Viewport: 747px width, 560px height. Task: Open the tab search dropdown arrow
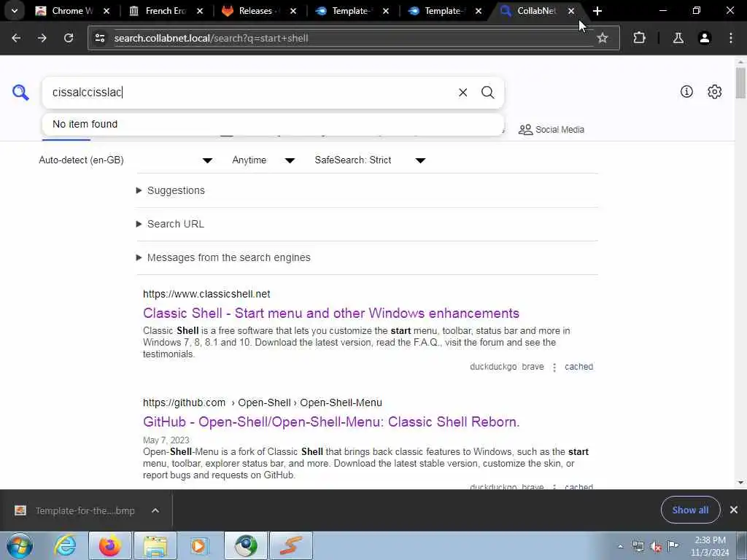pyautogui.click(x=15, y=10)
